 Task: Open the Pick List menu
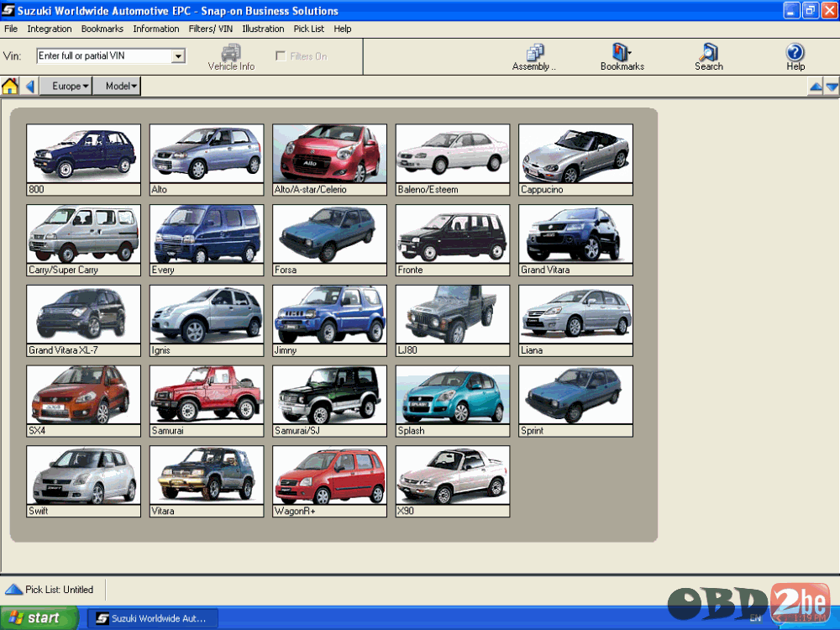(x=308, y=29)
